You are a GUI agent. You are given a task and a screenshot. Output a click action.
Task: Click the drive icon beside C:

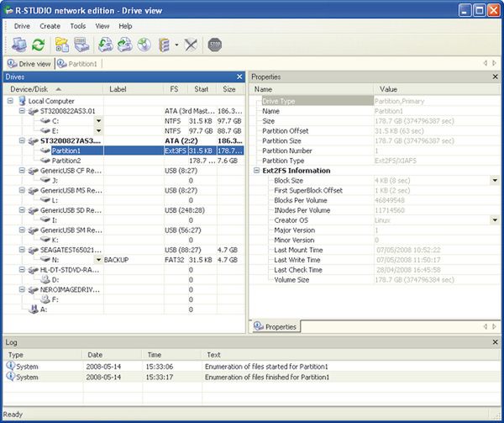click(45, 121)
